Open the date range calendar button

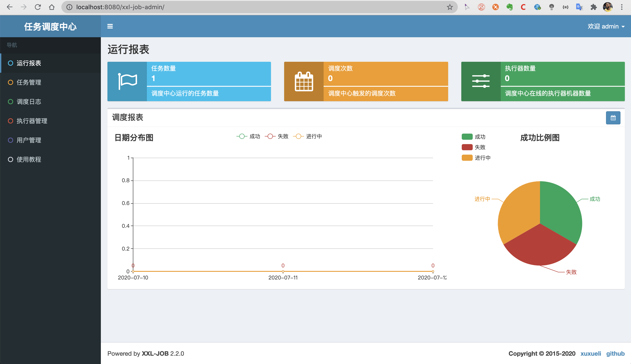coord(613,118)
